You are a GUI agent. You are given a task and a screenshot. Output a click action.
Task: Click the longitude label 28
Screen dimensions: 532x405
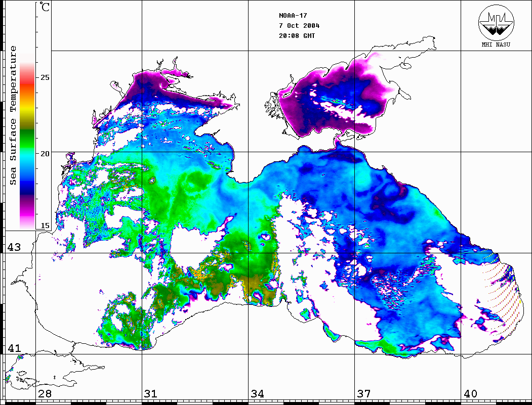[x=45, y=394]
